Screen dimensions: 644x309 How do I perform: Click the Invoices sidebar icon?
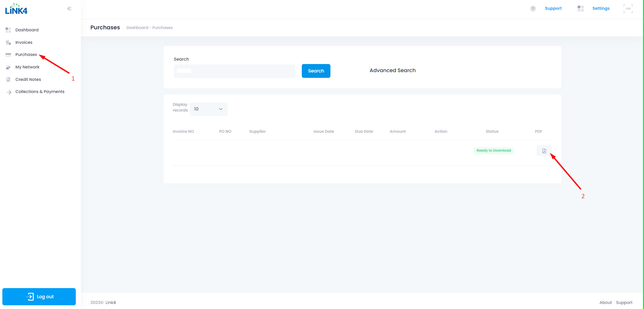coord(8,42)
